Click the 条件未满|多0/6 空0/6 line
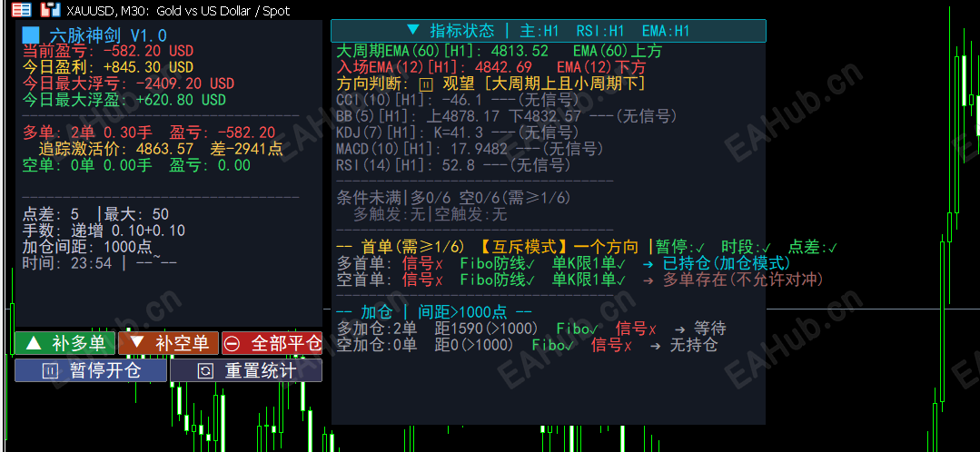Viewport: 980px width, 452px height. (454, 198)
